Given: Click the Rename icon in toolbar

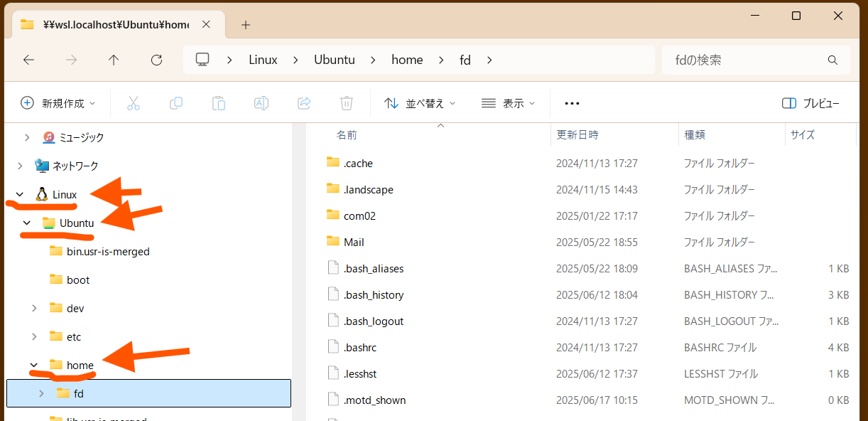Looking at the screenshot, I should [261, 103].
